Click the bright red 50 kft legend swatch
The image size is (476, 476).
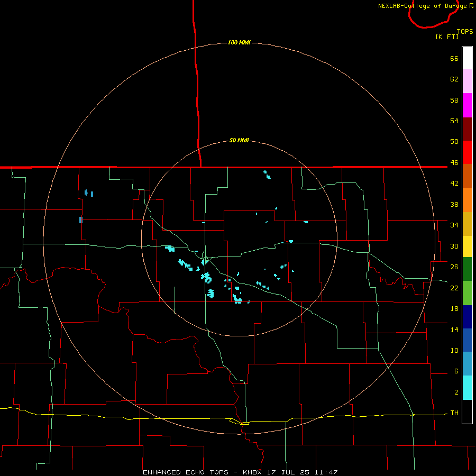(x=467, y=152)
